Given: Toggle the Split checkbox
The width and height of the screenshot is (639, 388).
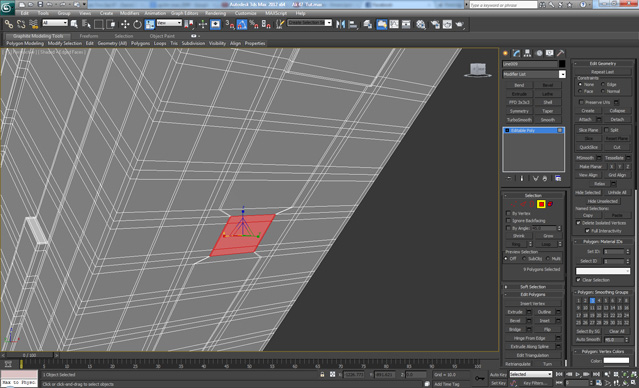Looking at the screenshot, I should (606, 130).
